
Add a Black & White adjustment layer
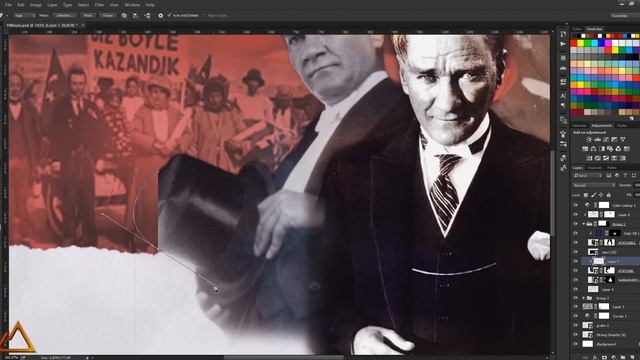pyautogui.click(x=602, y=149)
